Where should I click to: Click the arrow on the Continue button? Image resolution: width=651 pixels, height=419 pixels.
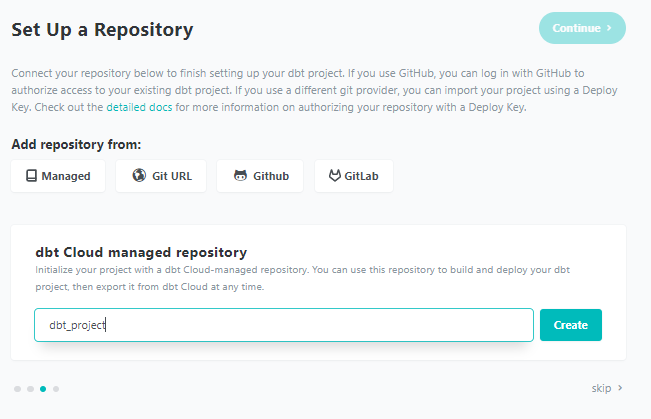tap(608, 28)
